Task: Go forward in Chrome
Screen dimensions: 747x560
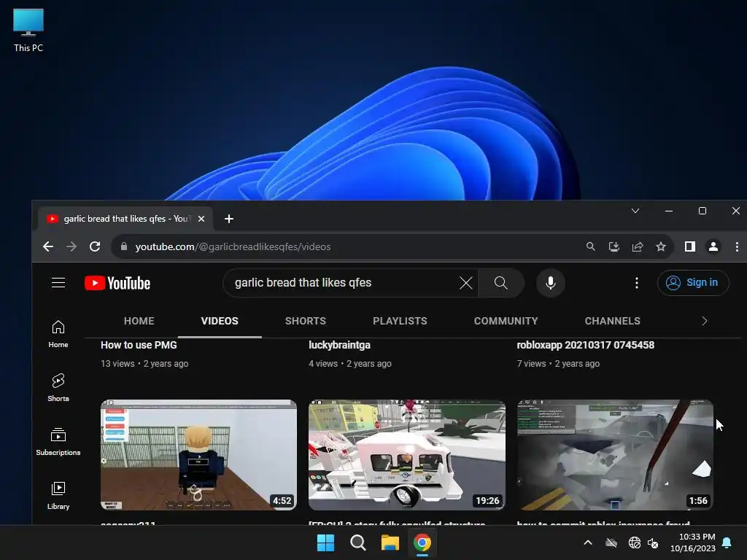Action: pyautogui.click(x=71, y=246)
